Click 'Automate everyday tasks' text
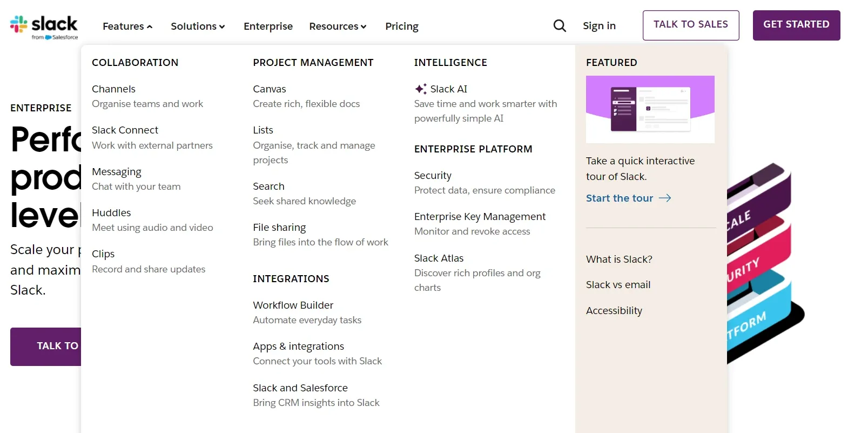 307,319
